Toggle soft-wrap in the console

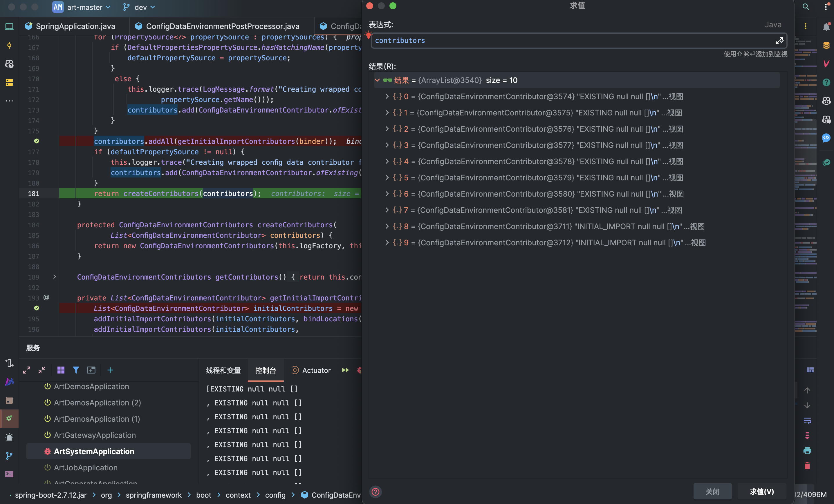pos(807,420)
